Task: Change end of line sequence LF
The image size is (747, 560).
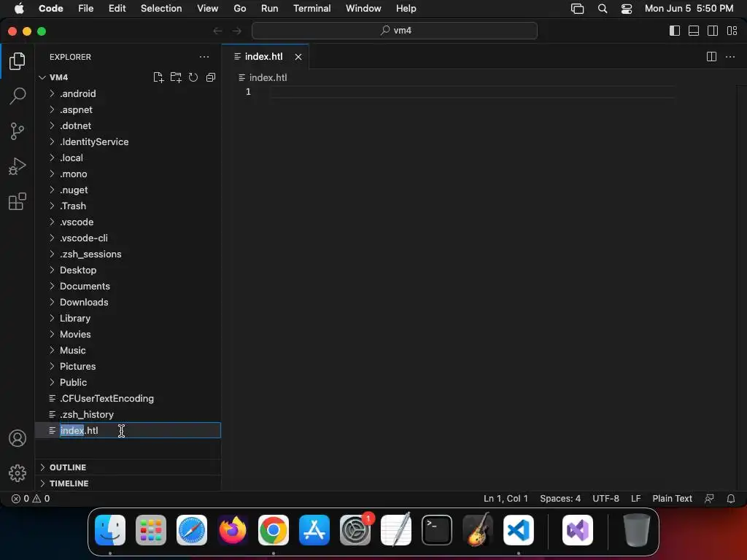Action: coord(635,499)
